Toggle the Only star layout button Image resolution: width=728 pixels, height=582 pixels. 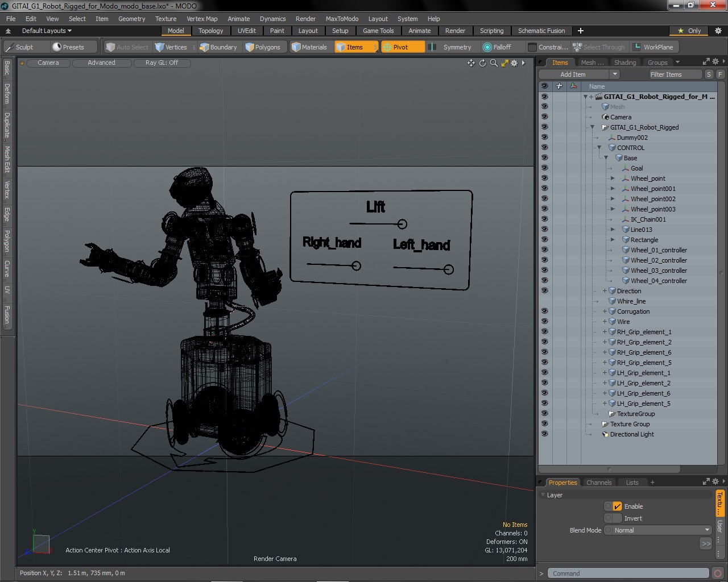689,31
